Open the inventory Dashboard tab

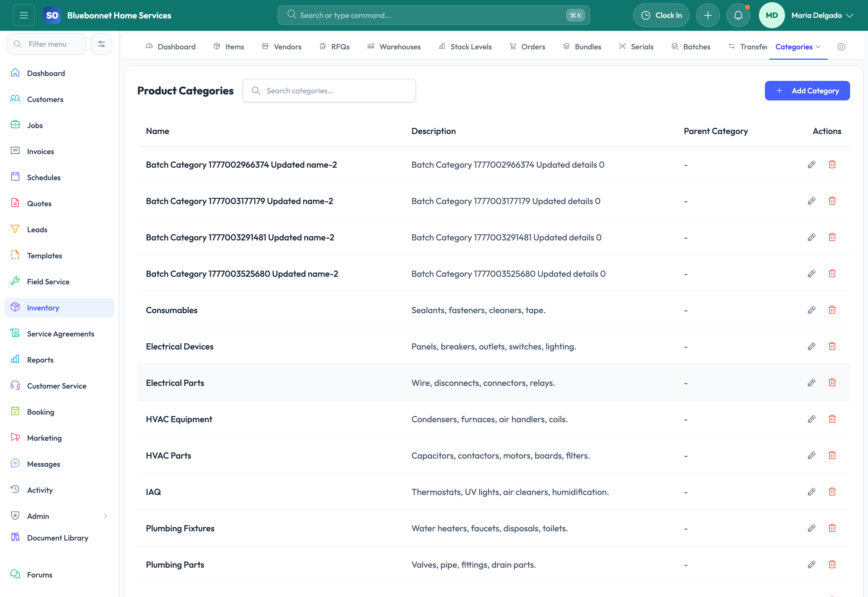[x=170, y=47]
